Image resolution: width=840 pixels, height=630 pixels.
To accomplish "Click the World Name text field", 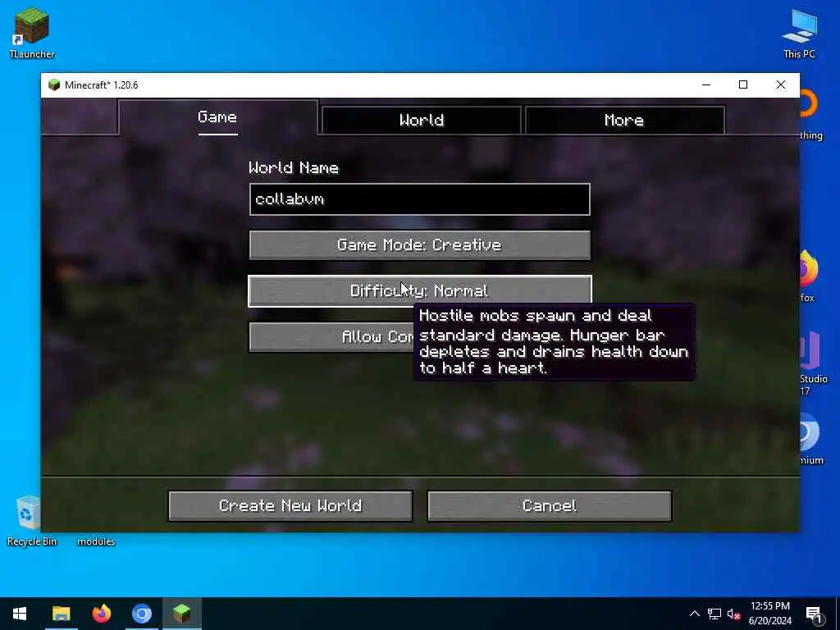I will (x=420, y=199).
